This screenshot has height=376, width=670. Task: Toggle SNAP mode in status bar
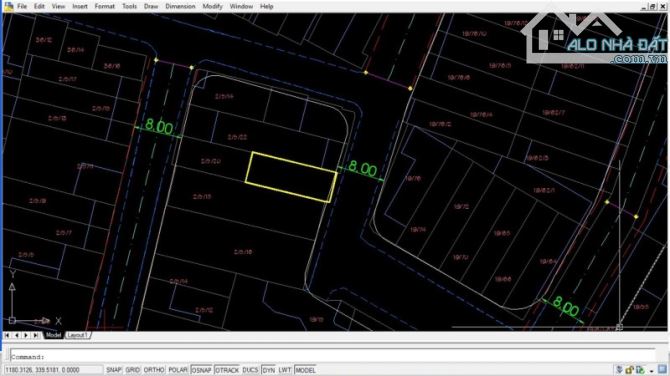pyautogui.click(x=114, y=370)
